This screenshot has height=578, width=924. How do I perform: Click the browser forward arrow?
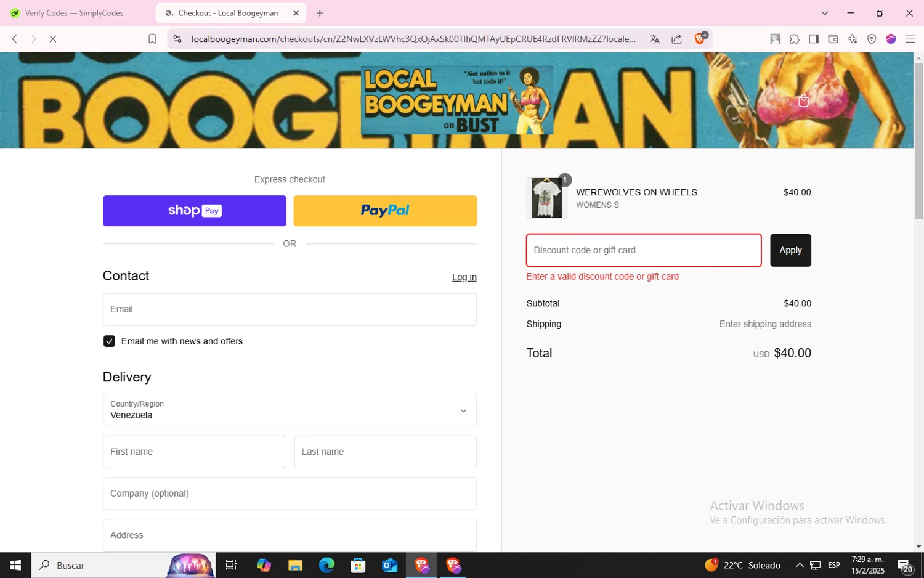[33, 39]
